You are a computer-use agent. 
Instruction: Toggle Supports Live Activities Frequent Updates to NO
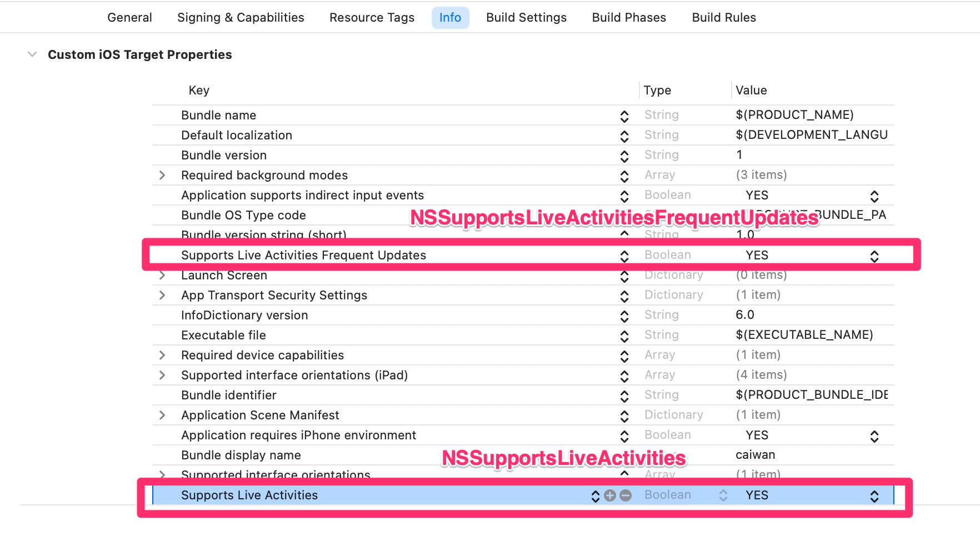coord(875,255)
